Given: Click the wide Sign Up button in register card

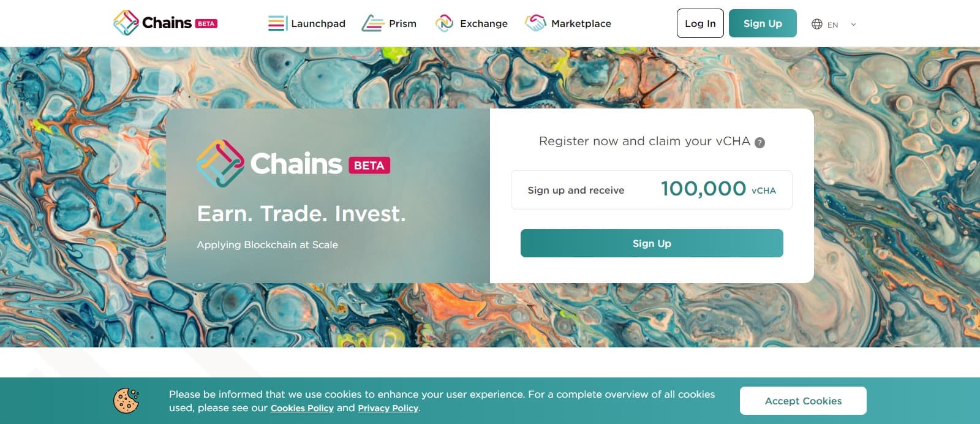Looking at the screenshot, I should point(652,243).
